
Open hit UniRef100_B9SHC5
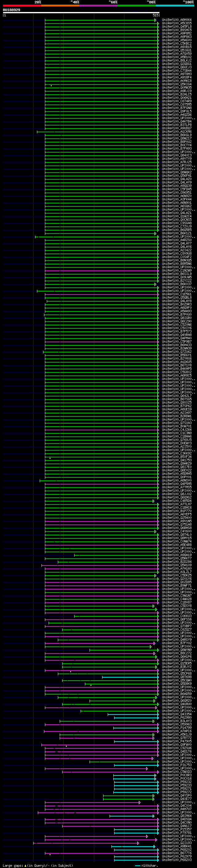click(177, 30)
